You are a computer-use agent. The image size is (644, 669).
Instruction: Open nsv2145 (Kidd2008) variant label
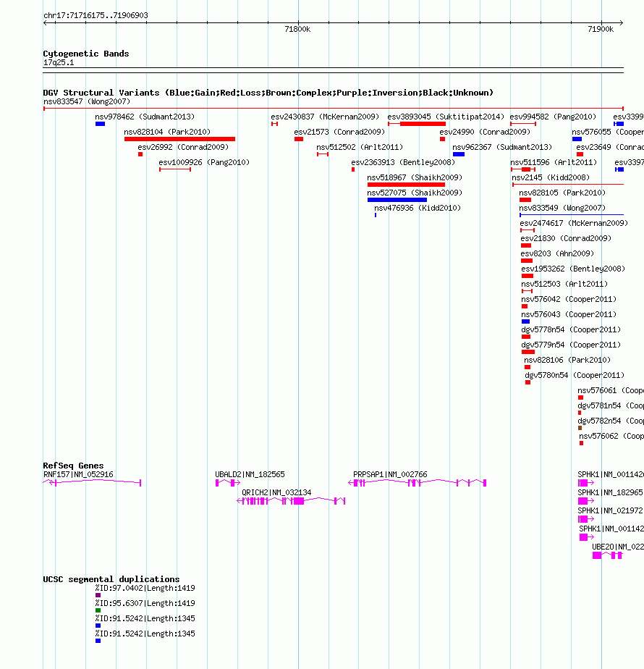[x=551, y=178]
